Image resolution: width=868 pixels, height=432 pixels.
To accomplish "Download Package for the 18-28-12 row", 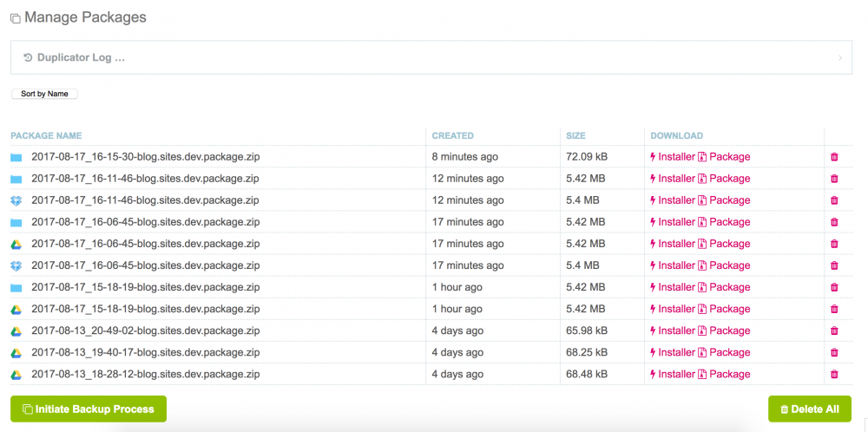I will click(x=724, y=375).
